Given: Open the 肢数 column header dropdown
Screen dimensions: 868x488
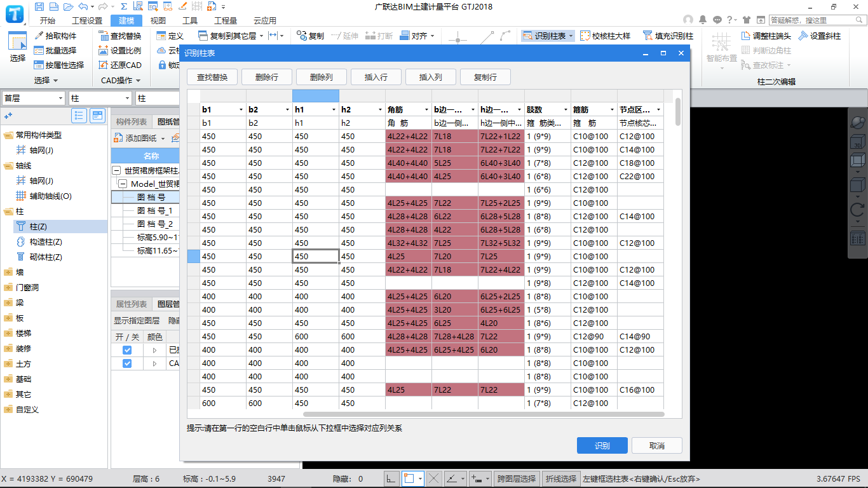Looking at the screenshot, I should click(566, 109).
